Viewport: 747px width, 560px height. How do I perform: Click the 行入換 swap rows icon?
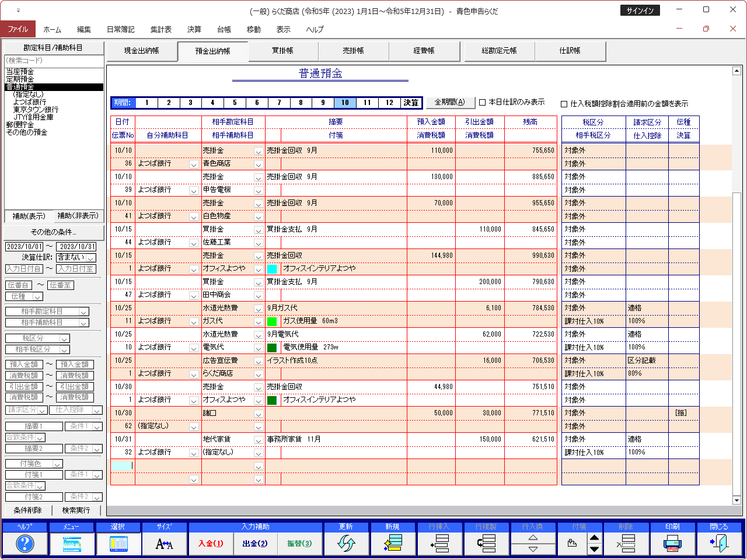click(533, 544)
